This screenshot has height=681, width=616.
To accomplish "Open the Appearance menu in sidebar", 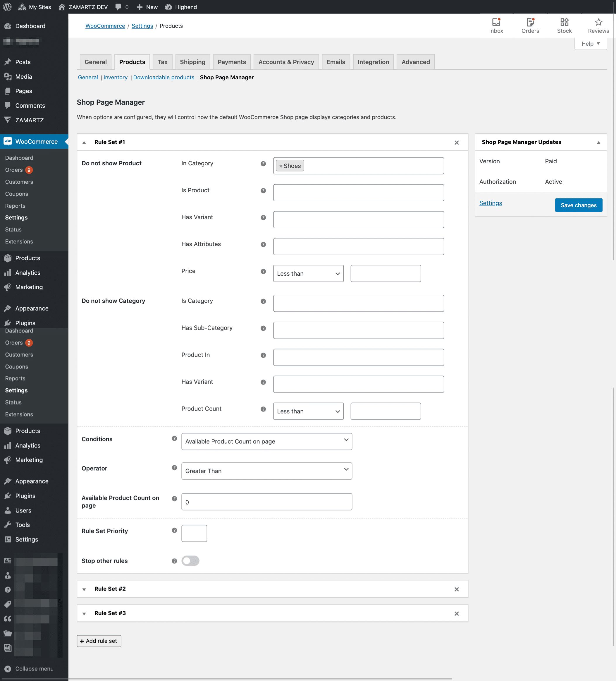I will click(31, 308).
